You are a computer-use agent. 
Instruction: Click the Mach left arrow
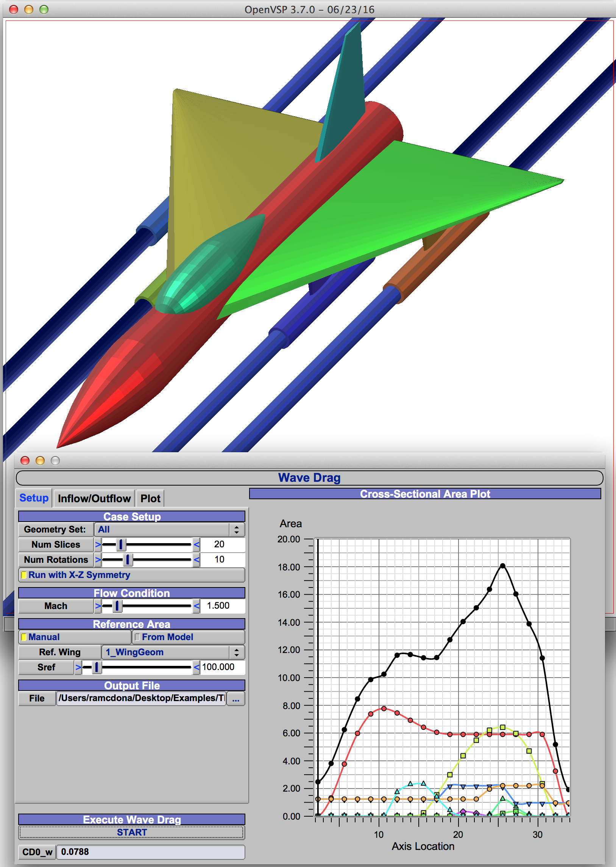98,606
